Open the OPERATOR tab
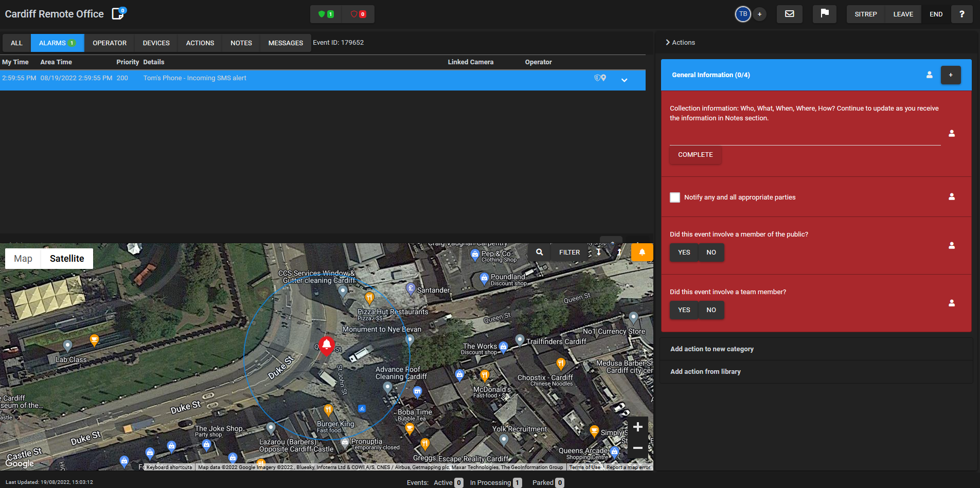980x488 pixels. coord(110,43)
